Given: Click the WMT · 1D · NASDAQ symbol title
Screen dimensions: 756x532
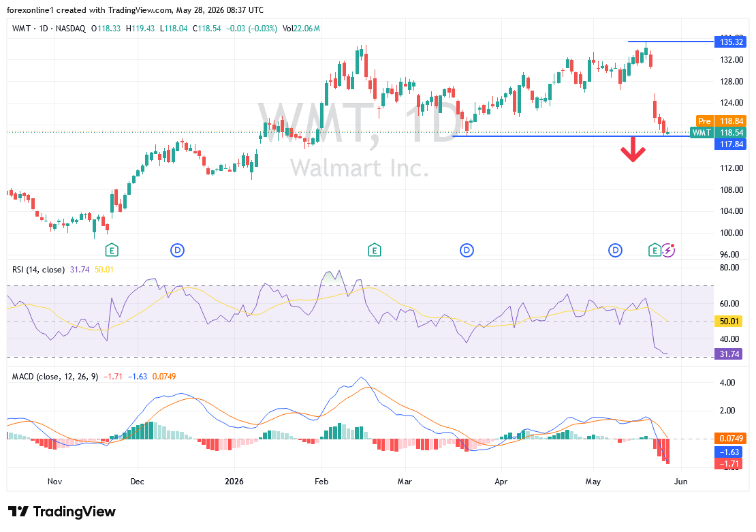Looking at the screenshot, I should coord(48,29).
